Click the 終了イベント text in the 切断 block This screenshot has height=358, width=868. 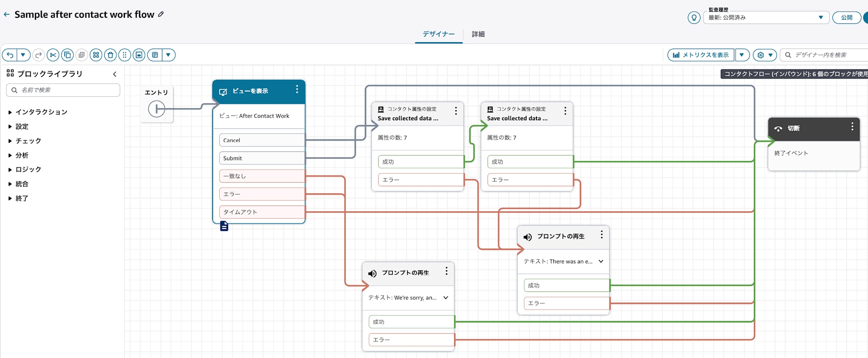pyautogui.click(x=791, y=153)
